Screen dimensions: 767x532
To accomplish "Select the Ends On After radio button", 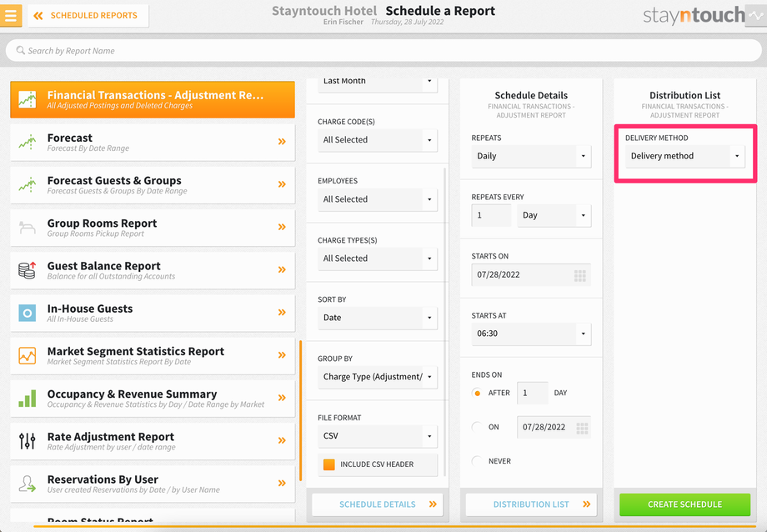I will click(x=477, y=393).
